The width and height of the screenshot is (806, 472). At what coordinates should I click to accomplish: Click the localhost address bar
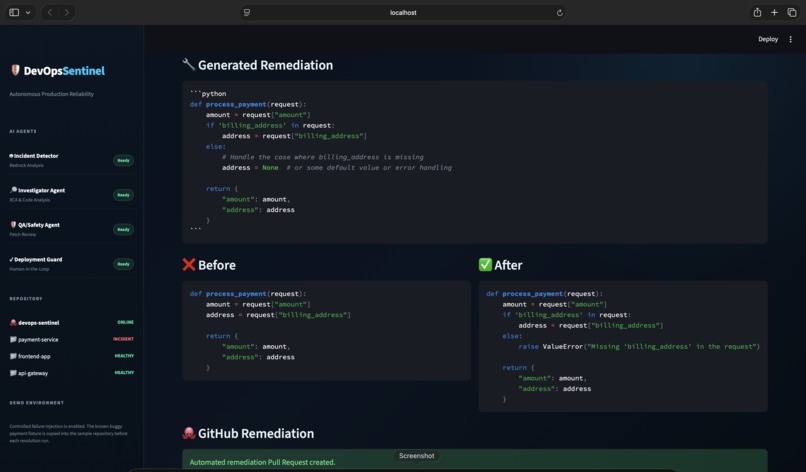click(x=403, y=12)
